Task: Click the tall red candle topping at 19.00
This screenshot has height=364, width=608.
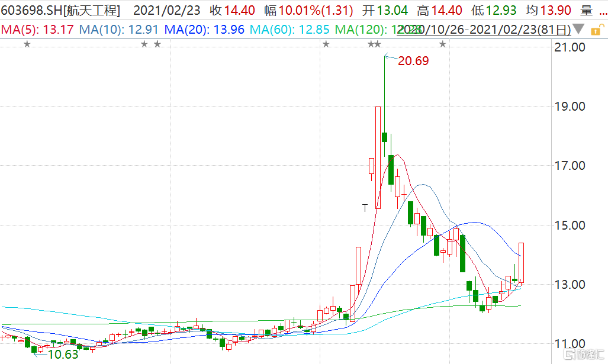Action: [378, 158]
